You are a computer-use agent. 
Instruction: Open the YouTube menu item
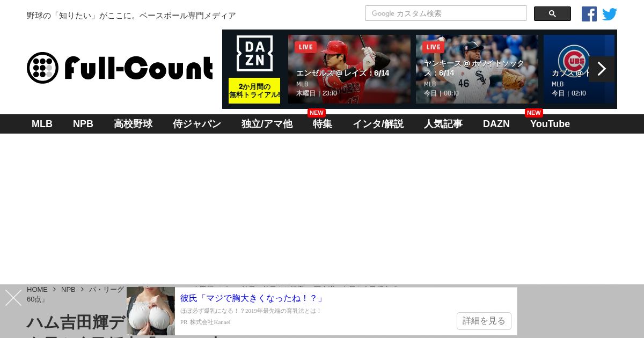point(550,124)
